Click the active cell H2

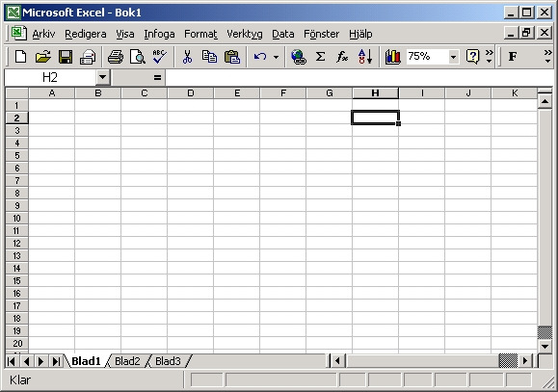pos(375,118)
